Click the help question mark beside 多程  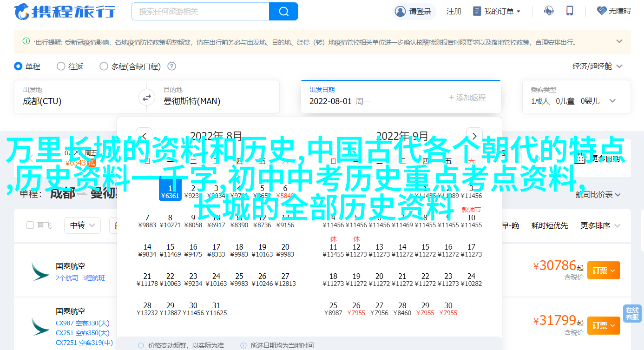[171, 66]
